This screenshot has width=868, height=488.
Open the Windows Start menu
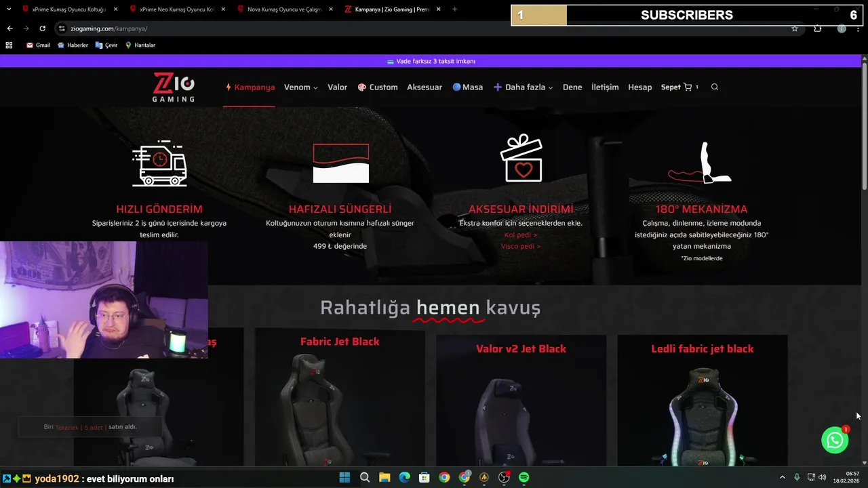(344, 477)
